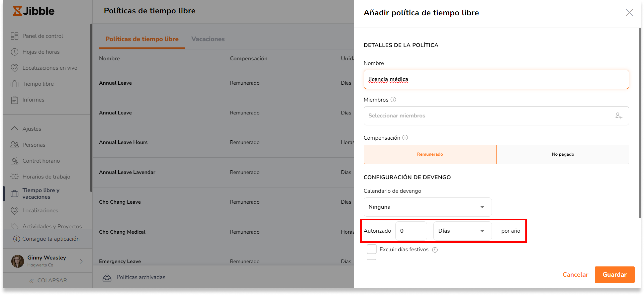Screen dimensions: 644x295
Task: Open Informes menu item
Action: pyautogui.click(x=33, y=100)
